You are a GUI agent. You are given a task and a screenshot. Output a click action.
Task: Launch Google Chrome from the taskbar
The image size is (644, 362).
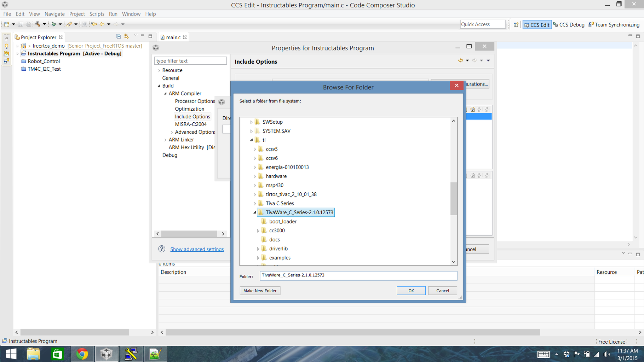(82, 354)
